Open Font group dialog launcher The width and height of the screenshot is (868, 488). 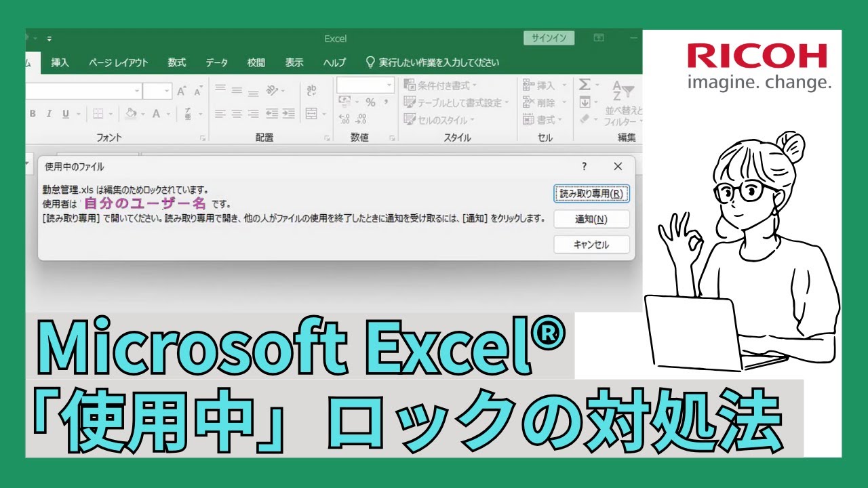[x=202, y=138]
